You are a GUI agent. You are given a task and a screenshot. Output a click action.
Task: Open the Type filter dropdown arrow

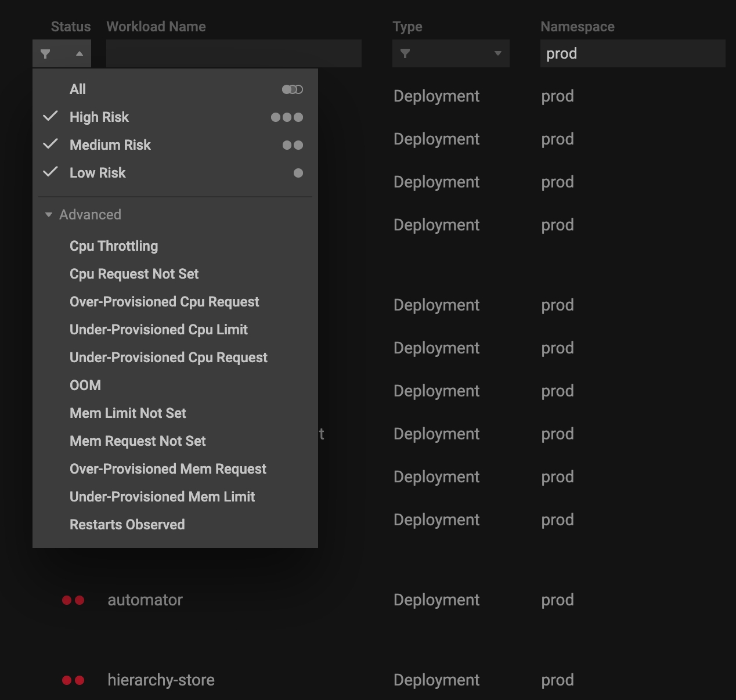pyautogui.click(x=497, y=53)
